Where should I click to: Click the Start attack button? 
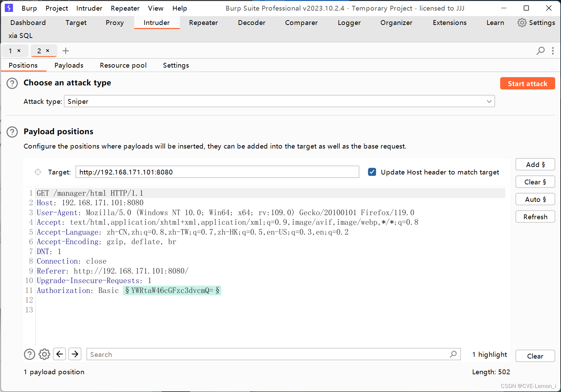click(527, 84)
